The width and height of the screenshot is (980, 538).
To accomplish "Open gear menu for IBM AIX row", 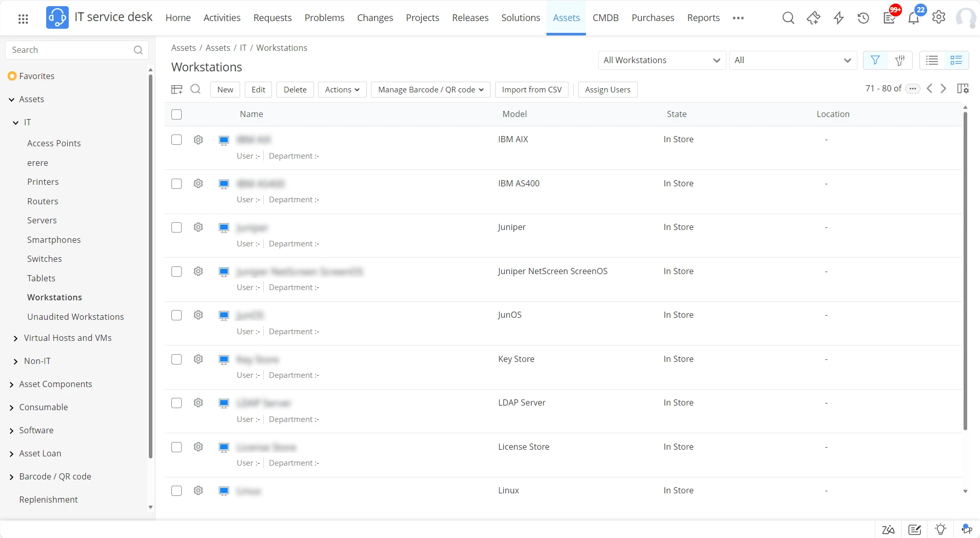I will click(x=199, y=140).
